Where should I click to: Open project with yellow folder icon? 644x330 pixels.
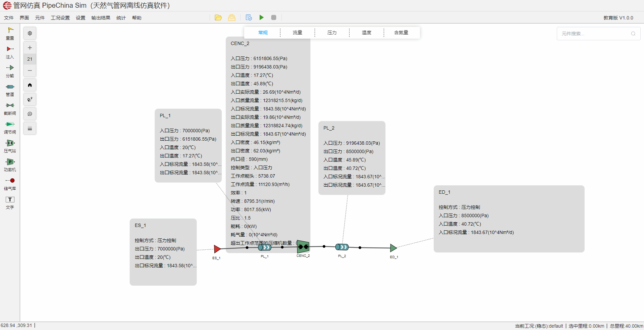click(x=218, y=17)
